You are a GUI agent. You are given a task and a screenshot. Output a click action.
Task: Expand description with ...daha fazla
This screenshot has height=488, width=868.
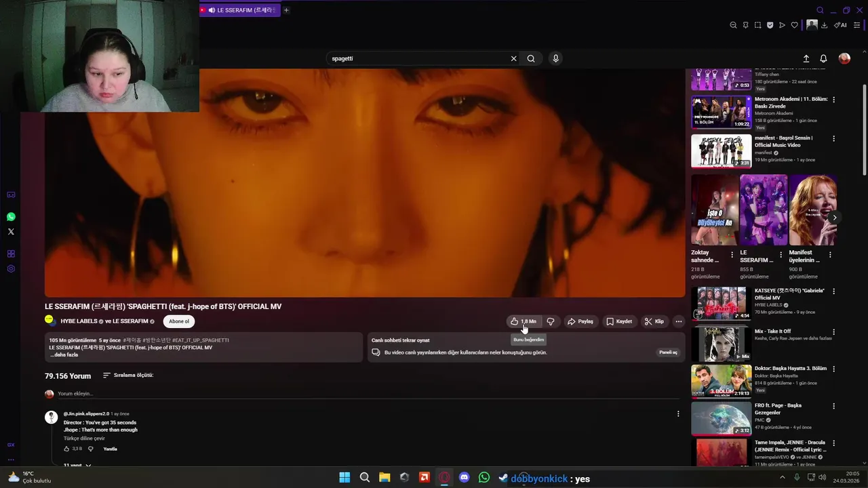(x=64, y=354)
